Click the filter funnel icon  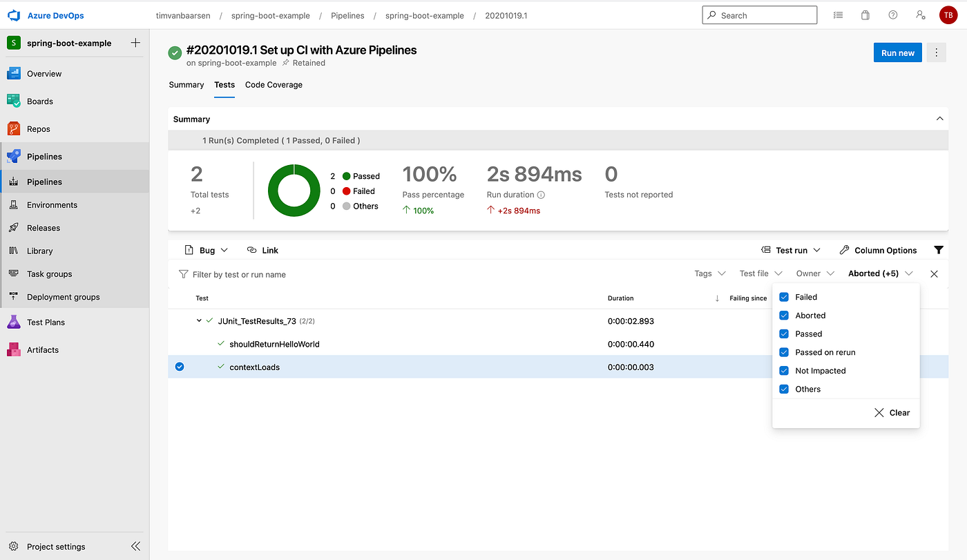(939, 250)
